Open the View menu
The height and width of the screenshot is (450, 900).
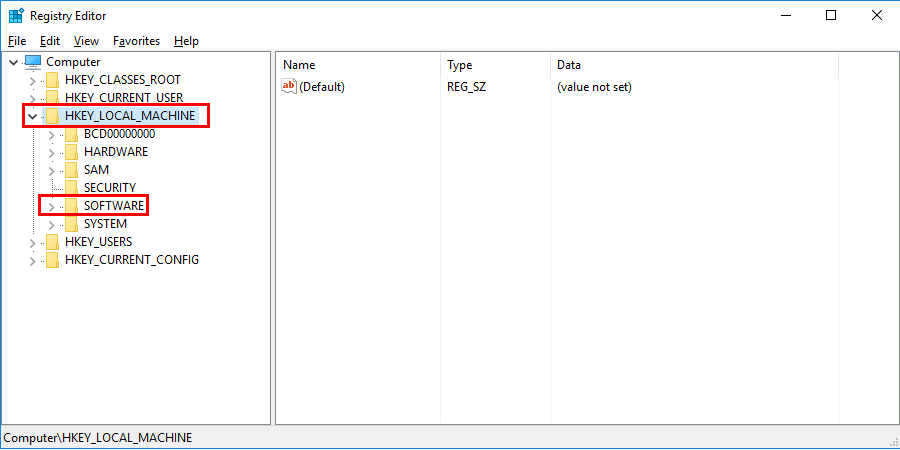pyautogui.click(x=86, y=41)
